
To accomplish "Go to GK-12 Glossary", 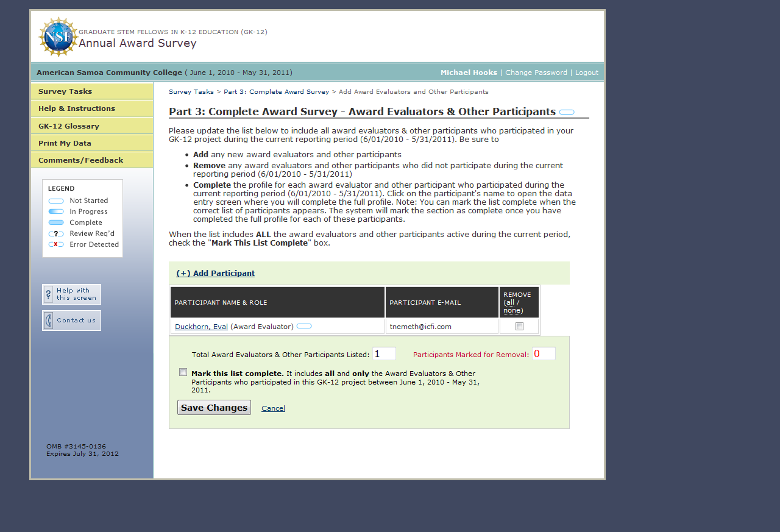I will click(x=69, y=126).
